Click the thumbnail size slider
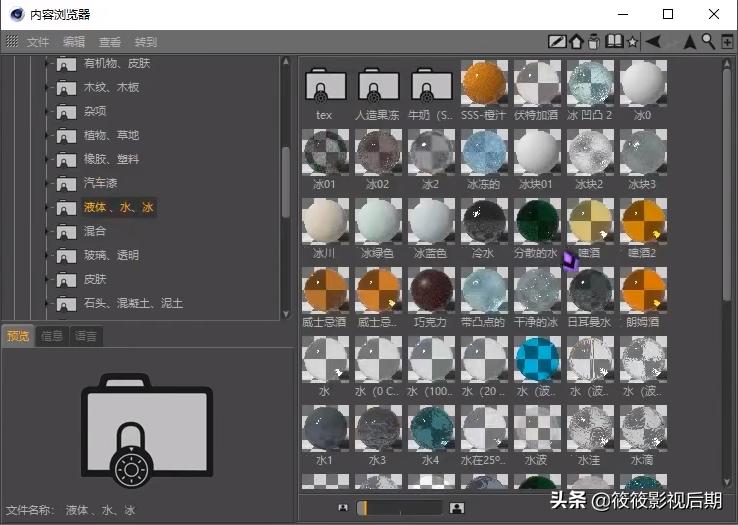The height and width of the screenshot is (525, 738). pyautogui.click(x=399, y=508)
